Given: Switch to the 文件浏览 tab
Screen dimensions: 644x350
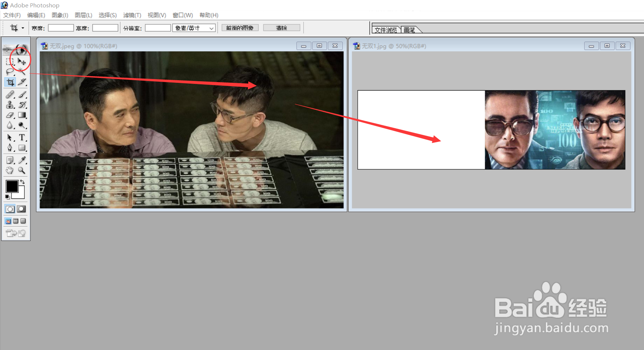Looking at the screenshot, I should 386,30.
